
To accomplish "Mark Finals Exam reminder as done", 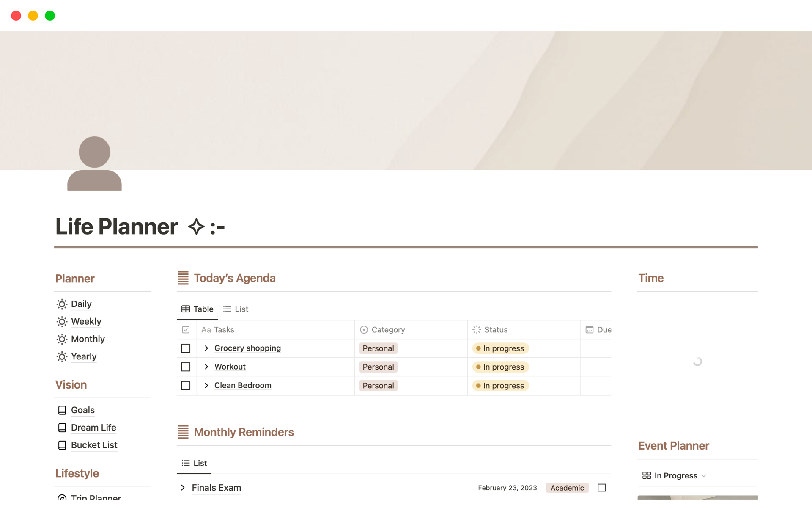I will click(x=601, y=488).
